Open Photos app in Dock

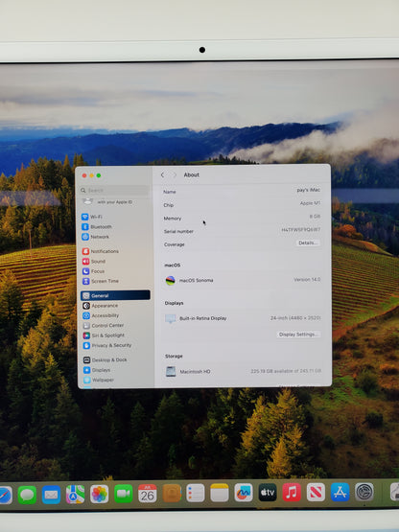tap(99, 494)
